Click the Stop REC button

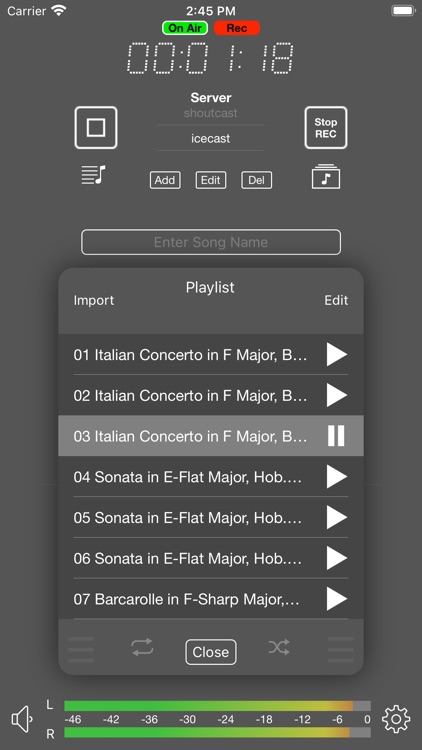pyautogui.click(x=326, y=128)
